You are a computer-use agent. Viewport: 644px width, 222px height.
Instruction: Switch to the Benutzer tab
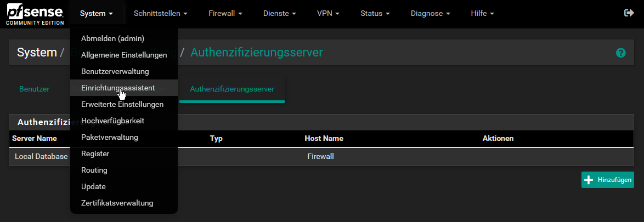pyautogui.click(x=34, y=89)
